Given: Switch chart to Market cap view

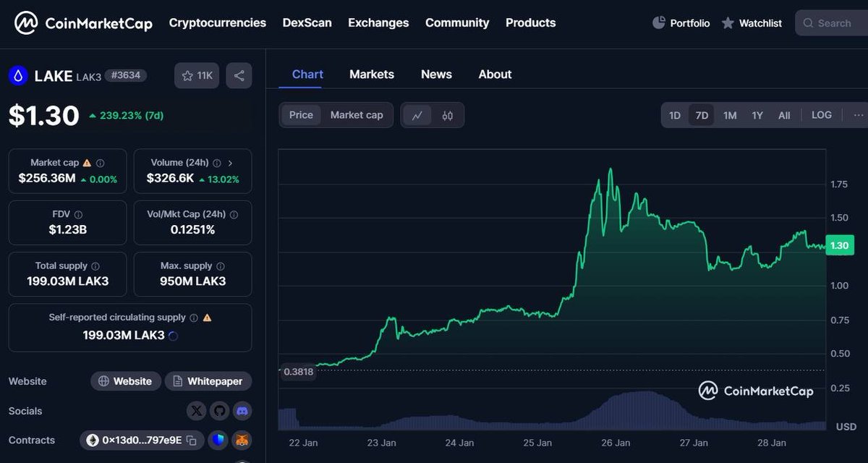Looking at the screenshot, I should click(x=357, y=115).
